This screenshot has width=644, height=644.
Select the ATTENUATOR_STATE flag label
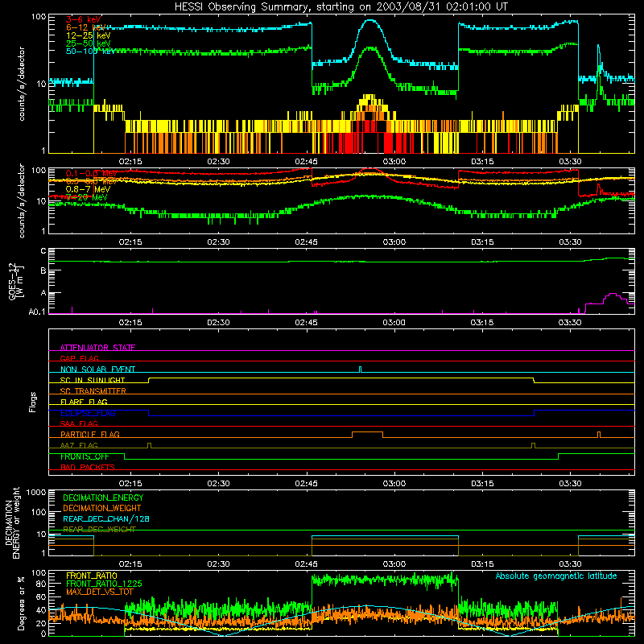[97, 348]
